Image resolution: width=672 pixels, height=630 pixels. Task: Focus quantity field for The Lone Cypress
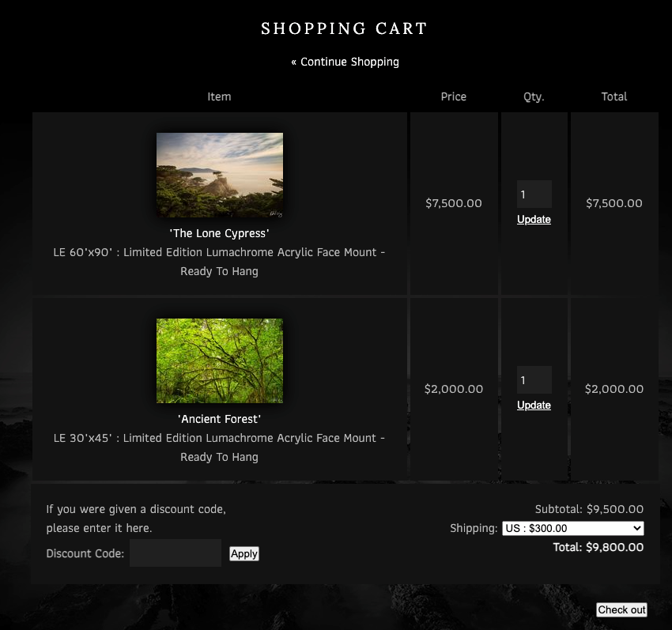[534, 194]
